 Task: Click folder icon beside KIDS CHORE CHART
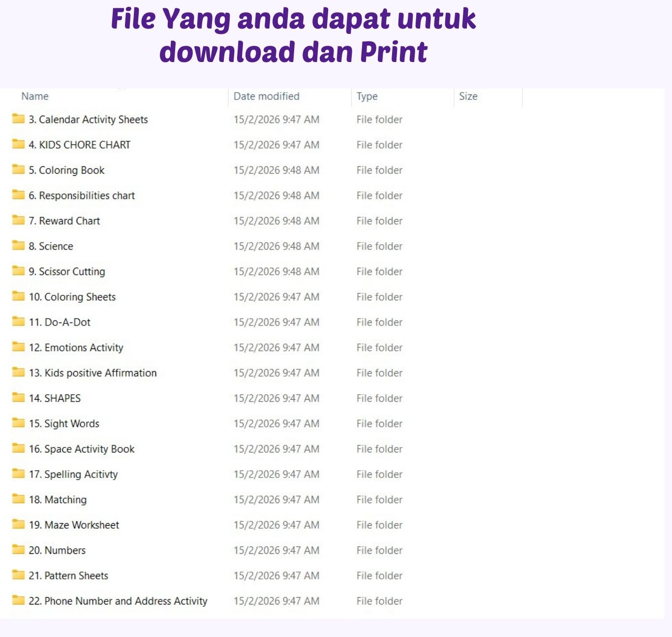pos(18,144)
